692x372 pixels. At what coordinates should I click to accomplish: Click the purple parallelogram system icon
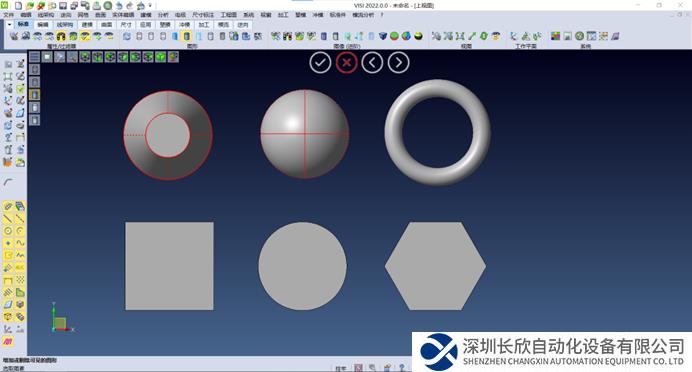(615, 36)
